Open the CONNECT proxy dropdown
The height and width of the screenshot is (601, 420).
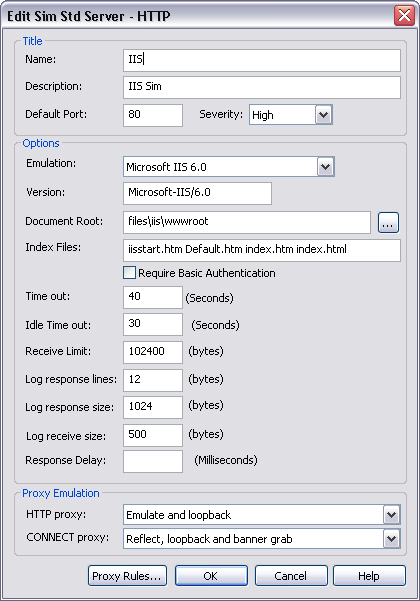(x=391, y=539)
